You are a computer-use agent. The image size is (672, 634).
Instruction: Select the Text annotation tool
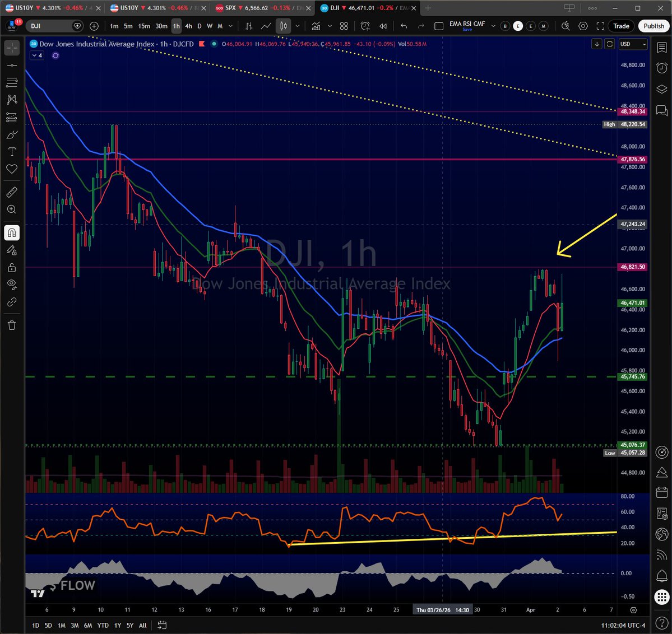coord(12,152)
